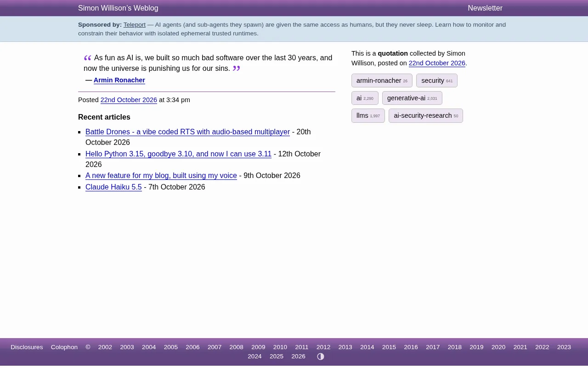Image resolution: width=588 pixels, height=368 pixels.
Task: Go to the 2016 archive
Action: pyautogui.click(x=411, y=347)
